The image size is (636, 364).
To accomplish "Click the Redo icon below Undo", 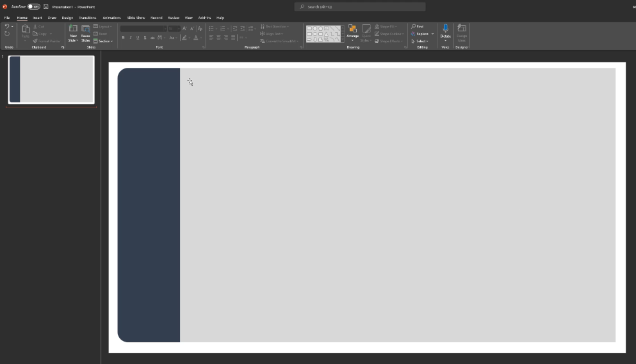I will pos(7,34).
